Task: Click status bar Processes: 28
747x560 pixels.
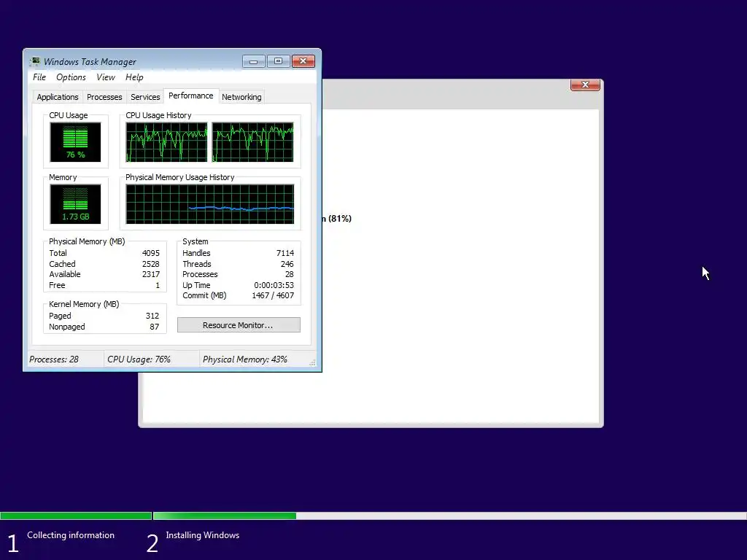Action: pyautogui.click(x=54, y=359)
